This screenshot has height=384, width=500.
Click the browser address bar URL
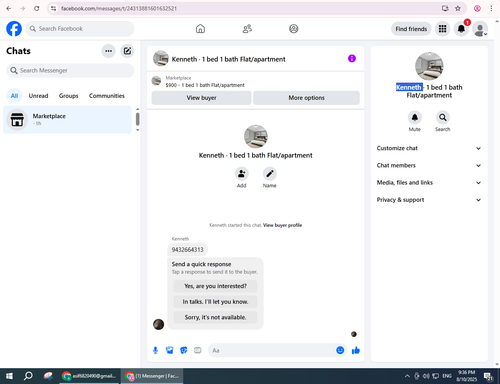[119, 9]
